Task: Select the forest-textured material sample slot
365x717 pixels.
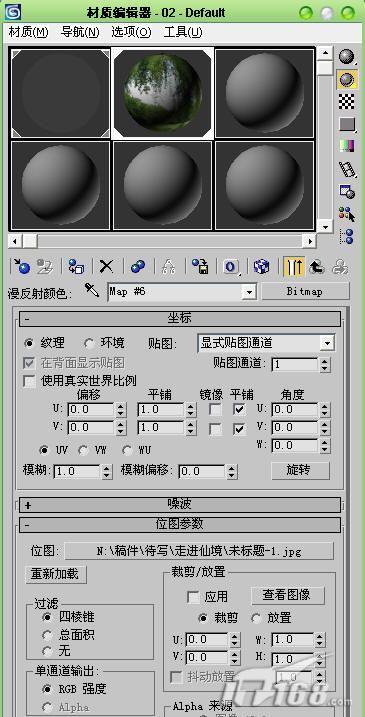Action: (x=163, y=93)
